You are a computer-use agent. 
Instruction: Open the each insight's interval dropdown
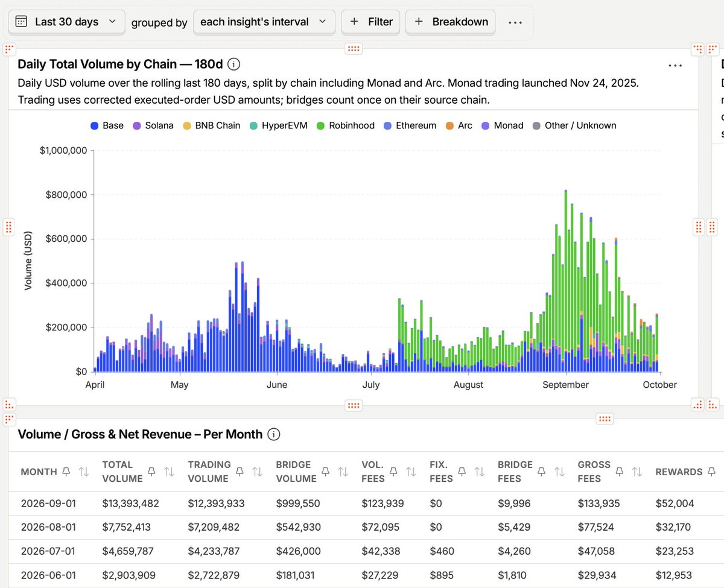click(x=264, y=22)
